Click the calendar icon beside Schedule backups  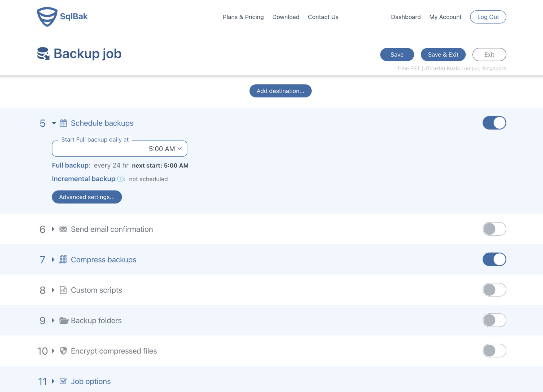tap(63, 123)
